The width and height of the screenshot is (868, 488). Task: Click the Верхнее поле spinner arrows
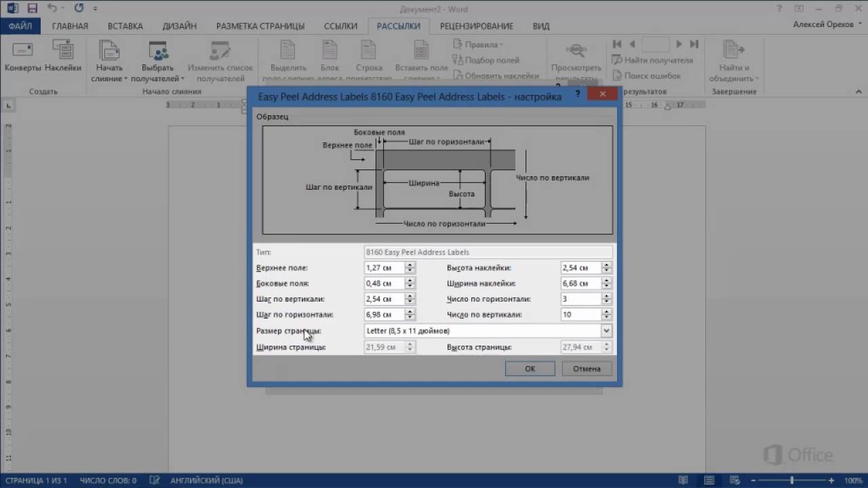[410, 268]
